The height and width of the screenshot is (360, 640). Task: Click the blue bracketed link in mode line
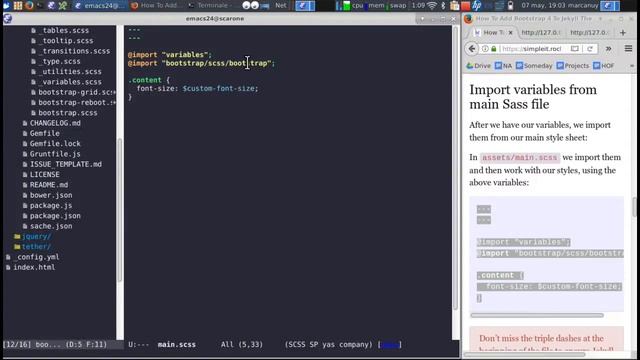click(390, 344)
